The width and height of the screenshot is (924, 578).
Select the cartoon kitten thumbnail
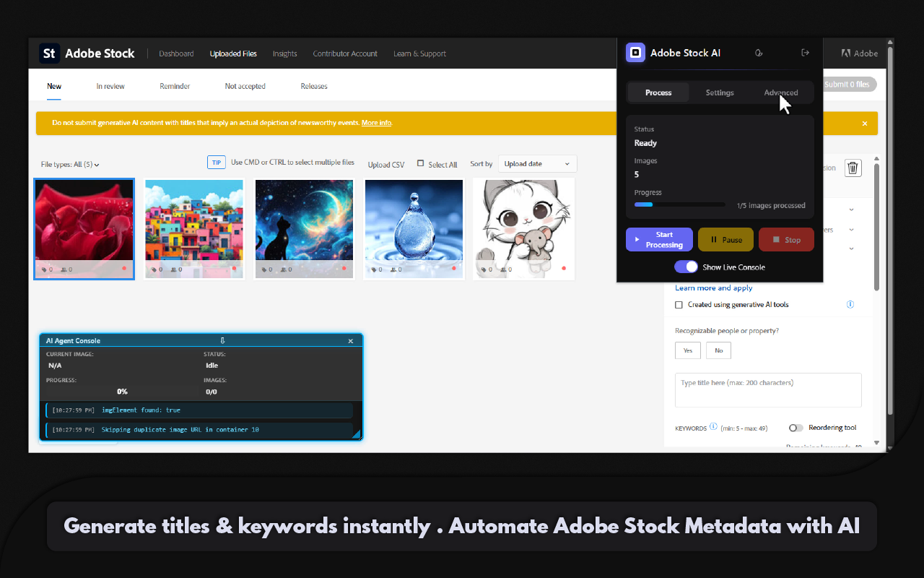523,229
